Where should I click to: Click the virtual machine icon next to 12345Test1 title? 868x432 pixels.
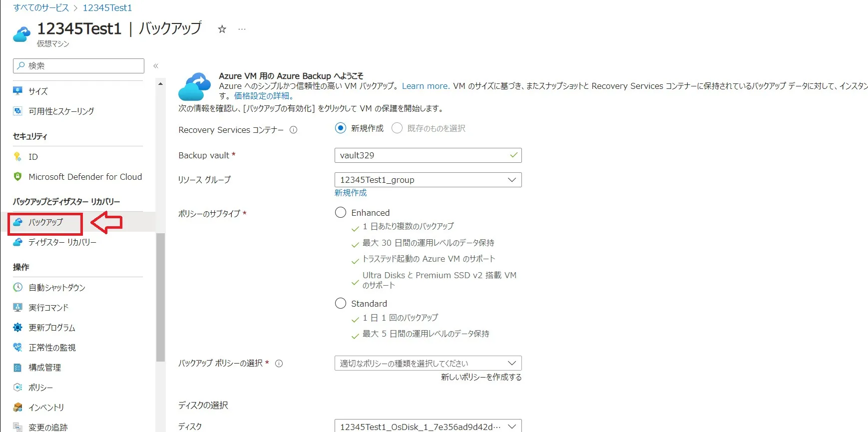21,34
